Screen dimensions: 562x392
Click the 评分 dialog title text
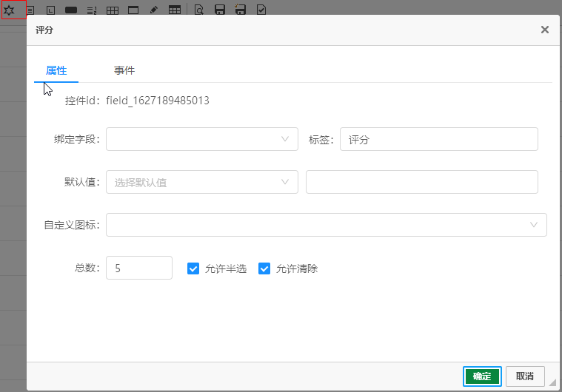(x=44, y=30)
